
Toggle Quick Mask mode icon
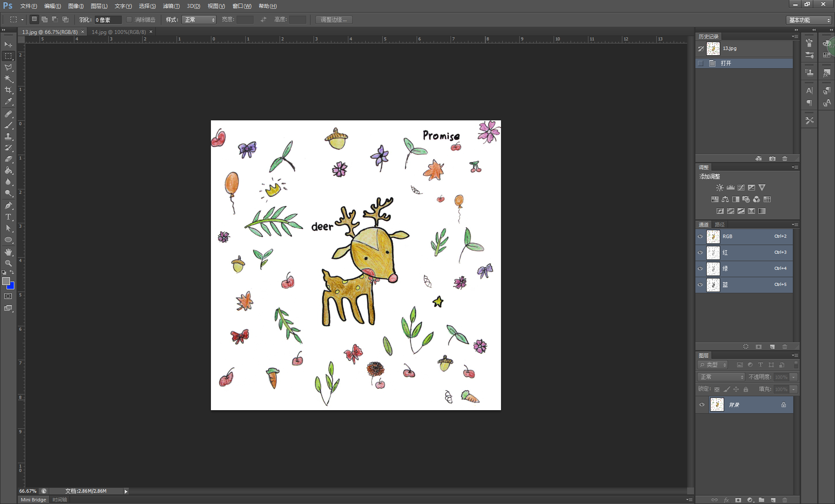coord(8,296)
